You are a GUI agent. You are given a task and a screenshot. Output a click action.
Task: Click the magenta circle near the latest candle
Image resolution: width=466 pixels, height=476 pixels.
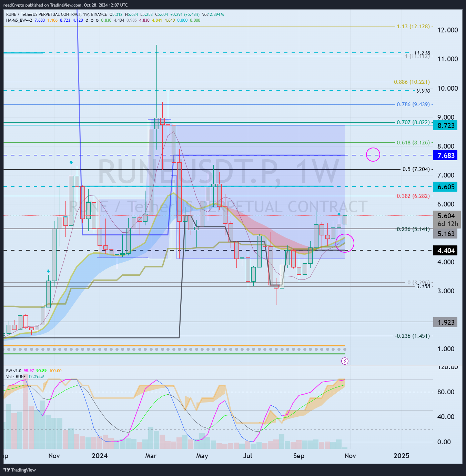(344, 243)
